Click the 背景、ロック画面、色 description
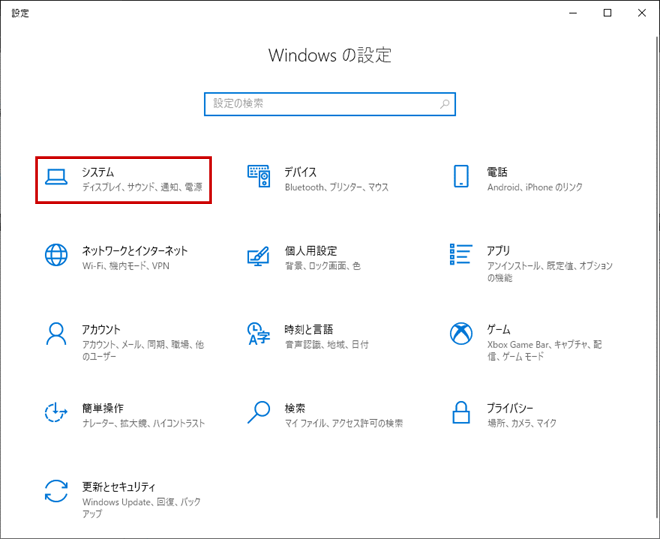660x539 pixels. pyautogui.click(x=323, y=266)
